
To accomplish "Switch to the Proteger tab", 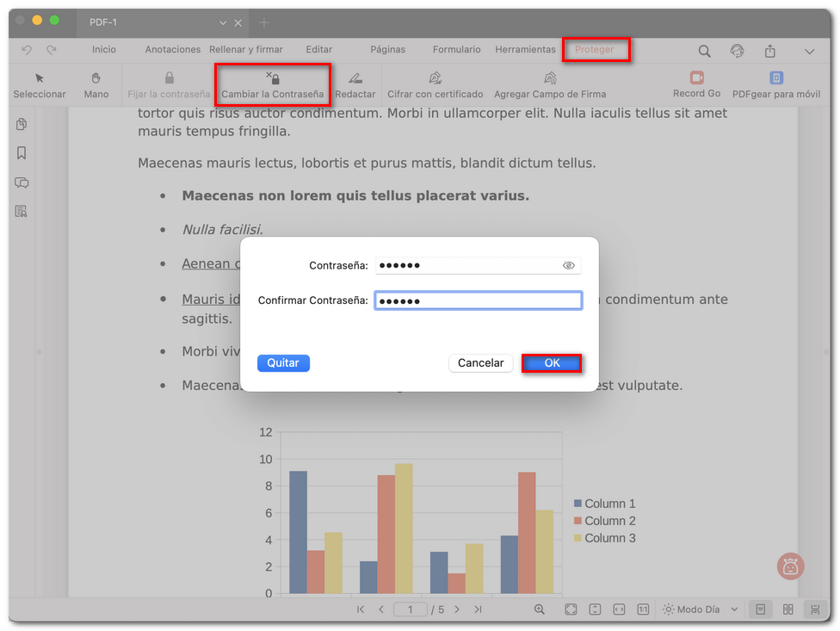I will pyautogui.click(x=596, y=50).
